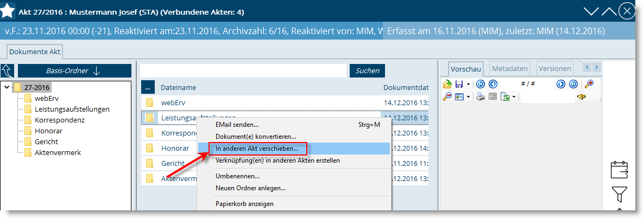Collapse the 27-2016 tree node
644x219 pixels.
[7, 87]
